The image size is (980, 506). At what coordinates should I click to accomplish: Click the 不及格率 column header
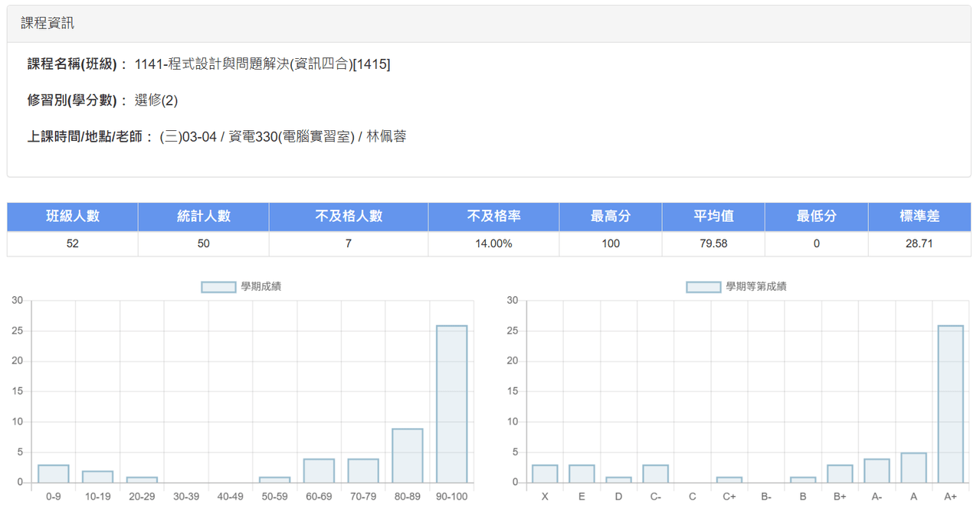click(x=494, y=217)
